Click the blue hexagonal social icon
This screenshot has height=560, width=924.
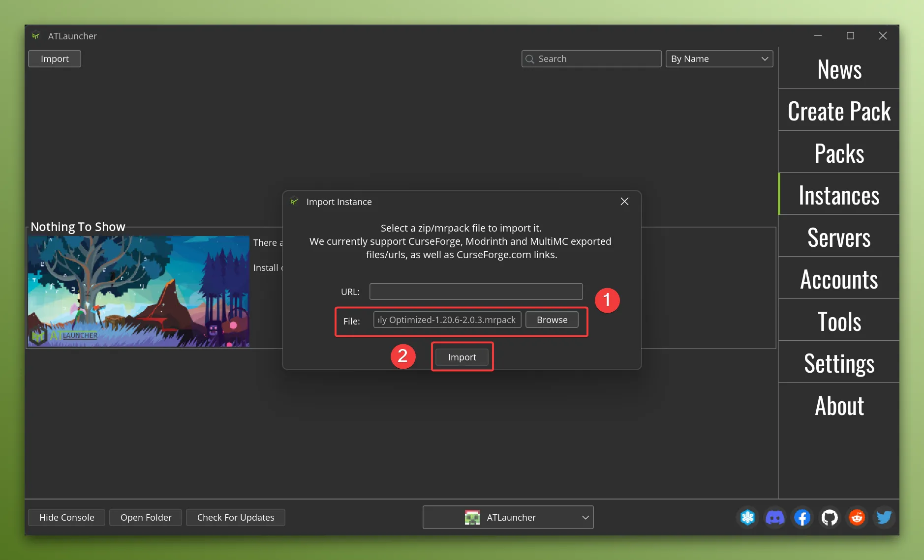[x=747, y=517]
